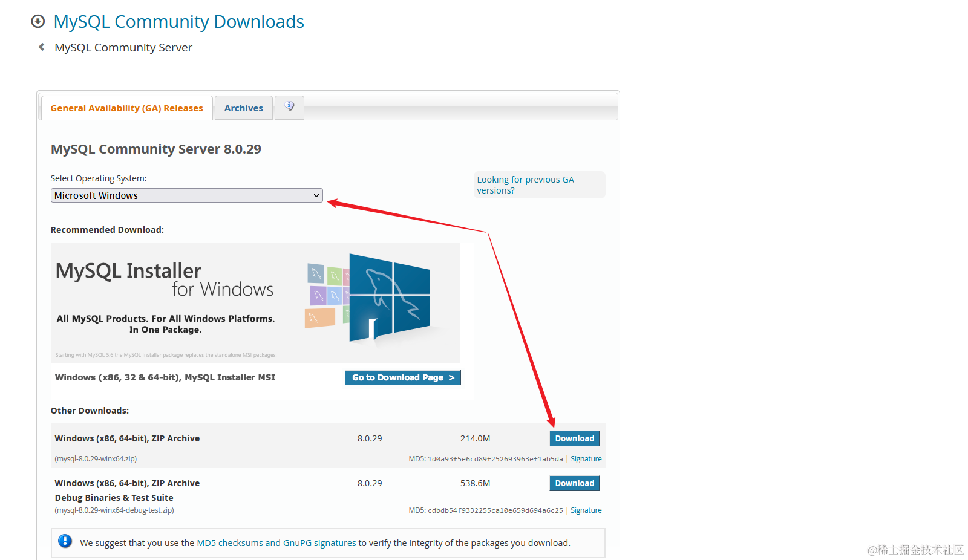Click the MD5 value starting 1d0a93f5
This screenshot has height=560, width=968.
(x=495, y=459)
